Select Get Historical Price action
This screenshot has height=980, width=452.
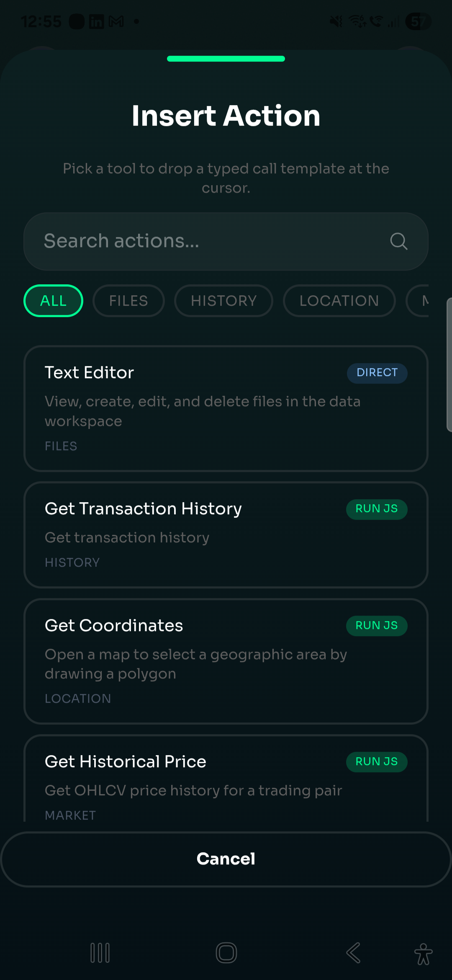coord(226,778)
